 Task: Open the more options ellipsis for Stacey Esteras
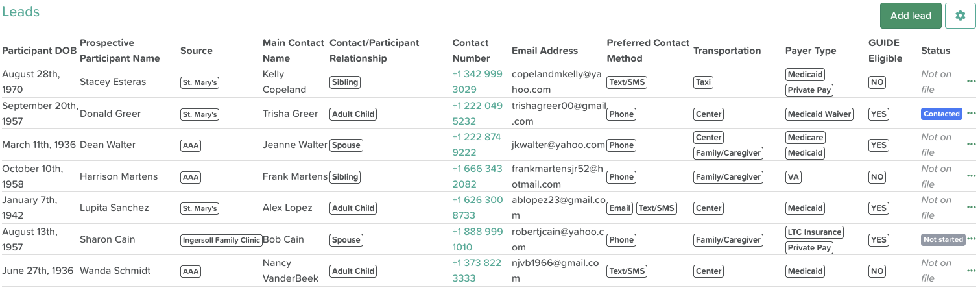coord(971,82)
